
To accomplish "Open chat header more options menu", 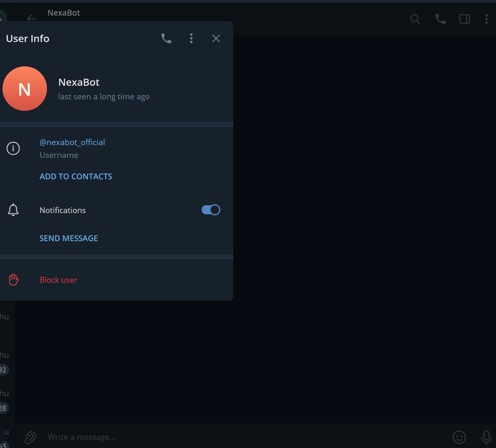I will point(487,19).
